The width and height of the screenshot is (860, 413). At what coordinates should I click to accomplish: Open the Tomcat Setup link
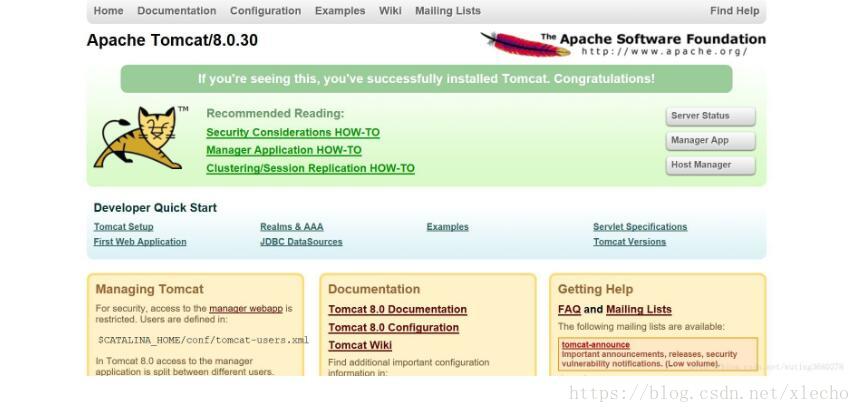(123, 227)
